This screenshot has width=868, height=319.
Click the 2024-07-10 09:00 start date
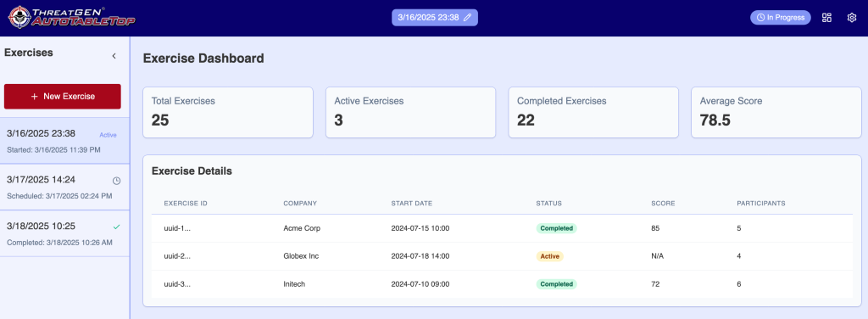click(x=420, y=284)
